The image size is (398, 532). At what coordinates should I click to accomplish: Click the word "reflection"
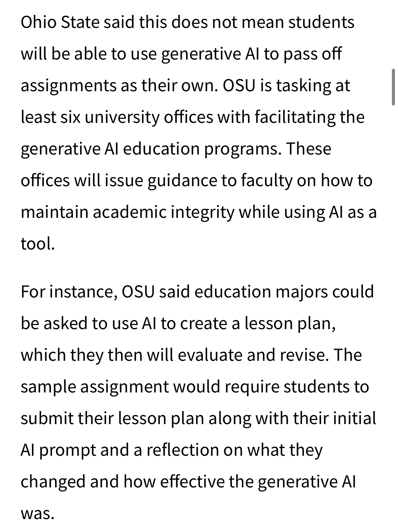[182, 450]
